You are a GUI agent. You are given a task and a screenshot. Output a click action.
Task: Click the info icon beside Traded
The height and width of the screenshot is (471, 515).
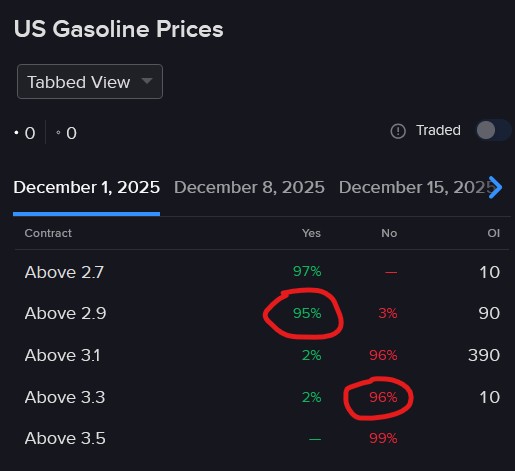(x=398, y=131)
